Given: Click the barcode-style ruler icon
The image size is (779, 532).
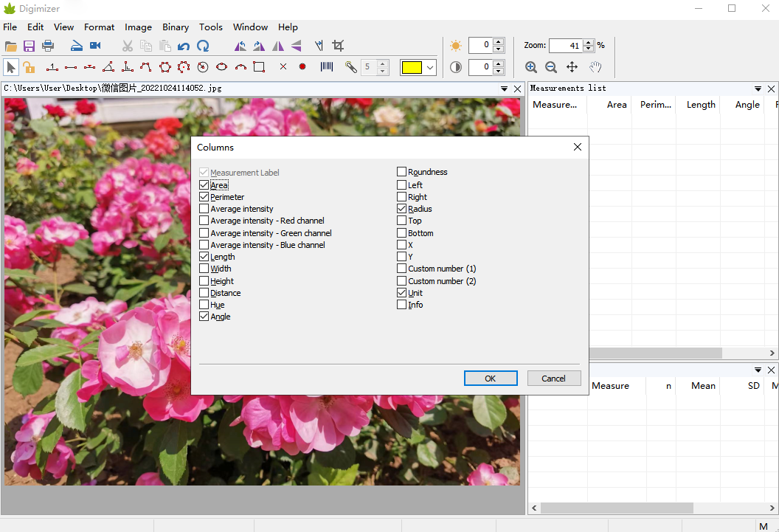Looking at the screenshot, I should [x=326, y=66].
